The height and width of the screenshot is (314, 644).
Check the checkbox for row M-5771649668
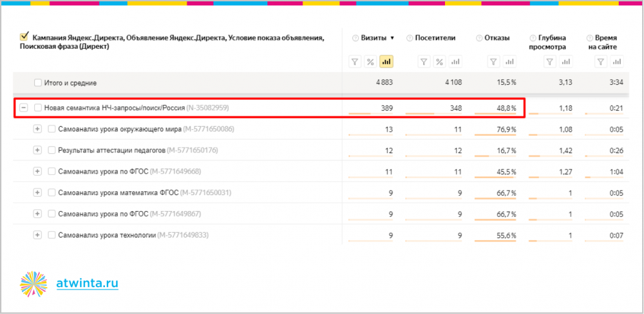(x=52, y=171)
